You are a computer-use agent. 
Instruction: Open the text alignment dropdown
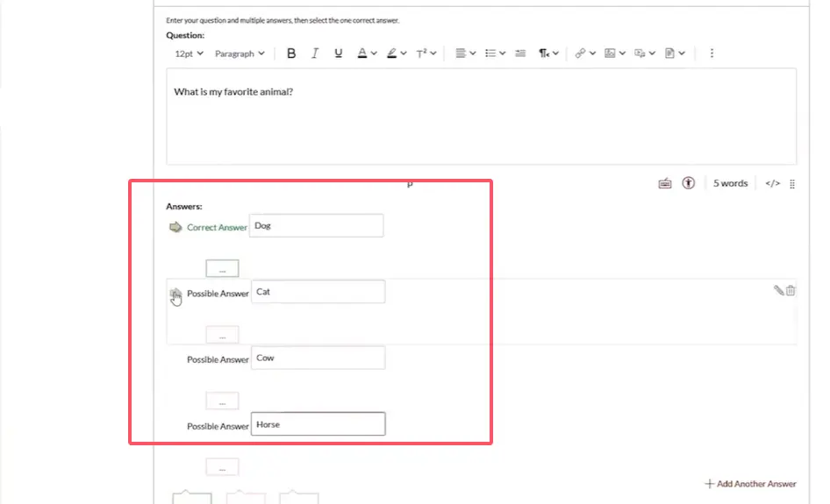click(466, 53)
